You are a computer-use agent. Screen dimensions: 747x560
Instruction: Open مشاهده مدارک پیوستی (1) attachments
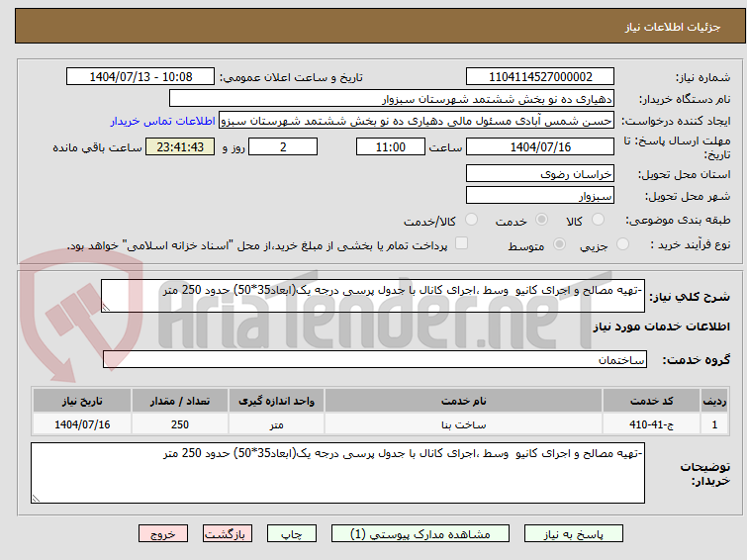tap(420, 534)
